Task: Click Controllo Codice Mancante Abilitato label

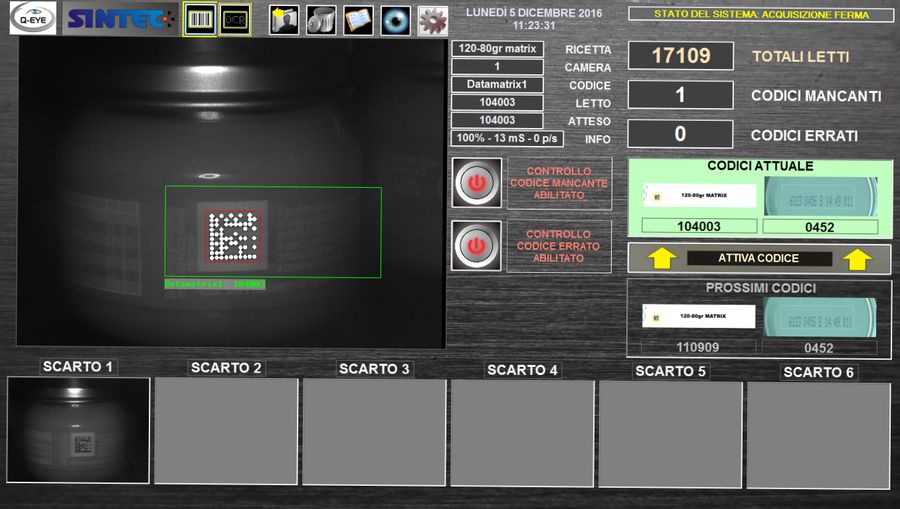Action: pos(559,183)
